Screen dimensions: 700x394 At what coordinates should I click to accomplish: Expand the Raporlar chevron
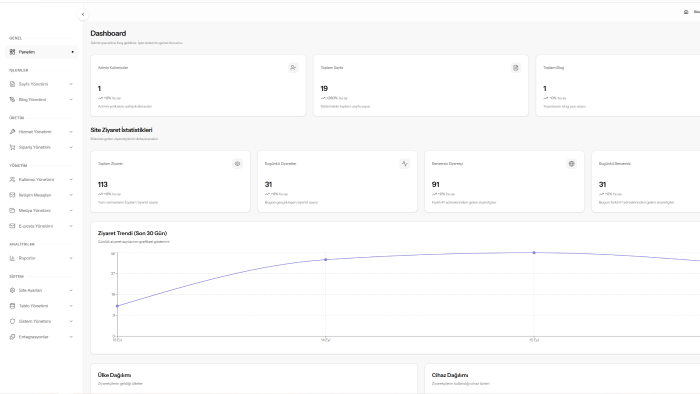pyautogui.click(x=71, y=258)
